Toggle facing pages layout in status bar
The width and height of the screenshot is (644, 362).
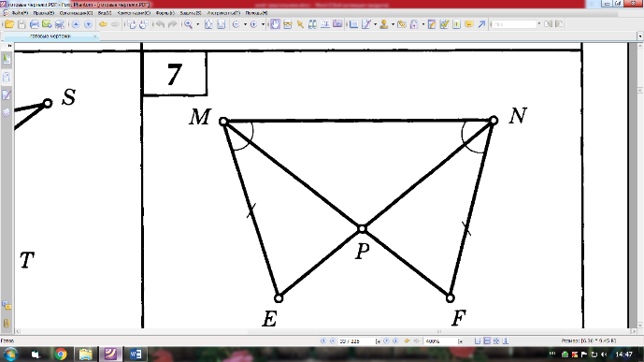click(496, 341)
